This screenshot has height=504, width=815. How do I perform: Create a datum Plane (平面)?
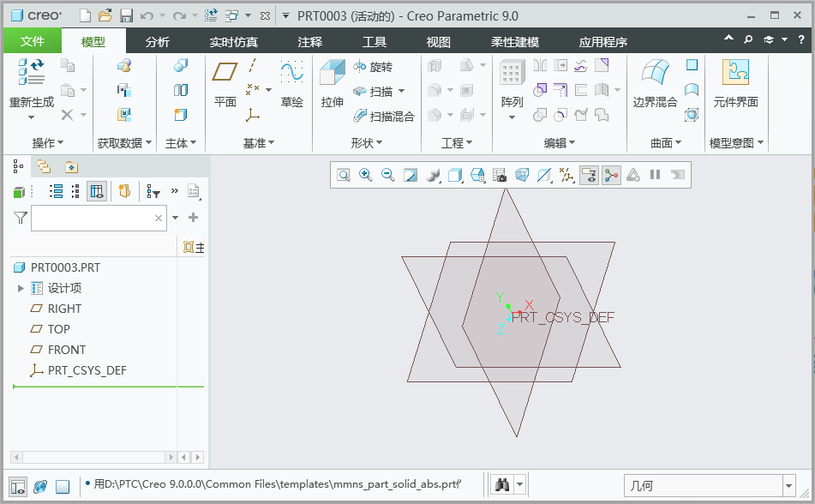click(x=225, y=83)
